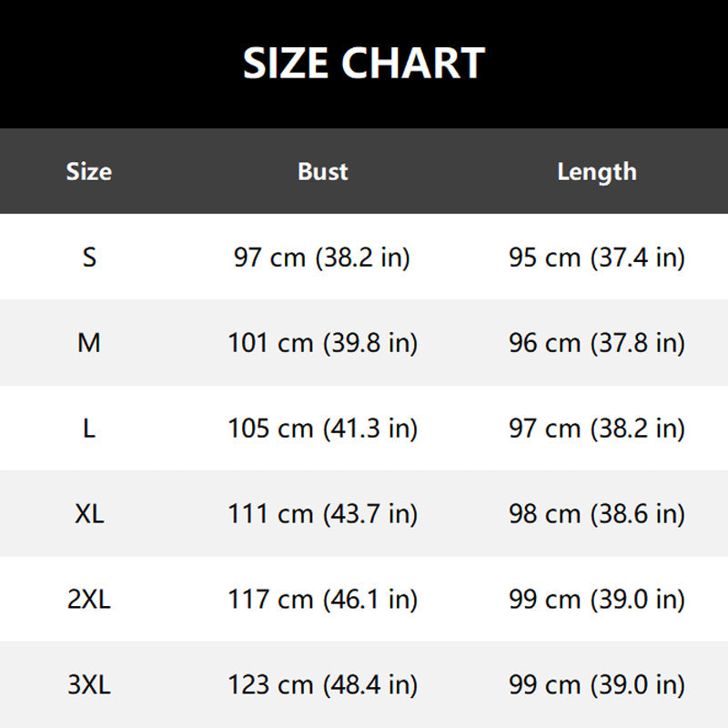Click bust value 111 cm (43.7 in)
The image size is (728, 728).
(x=322, y=514)
